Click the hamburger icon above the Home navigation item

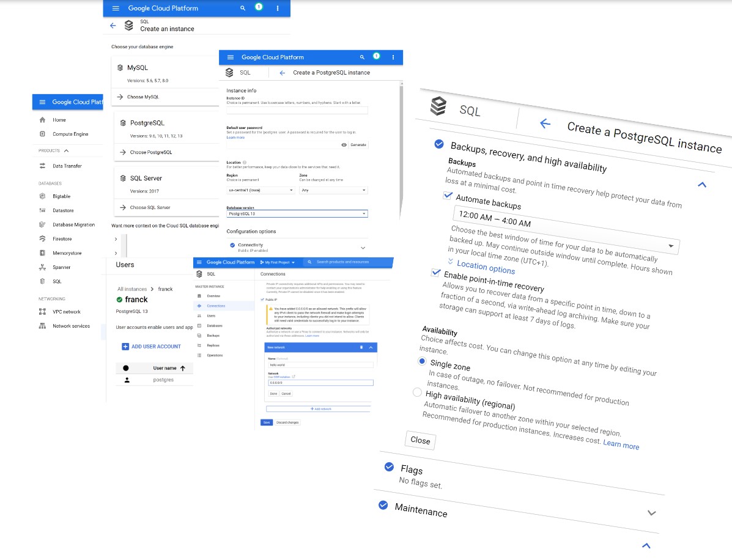(x=42, y=101)
